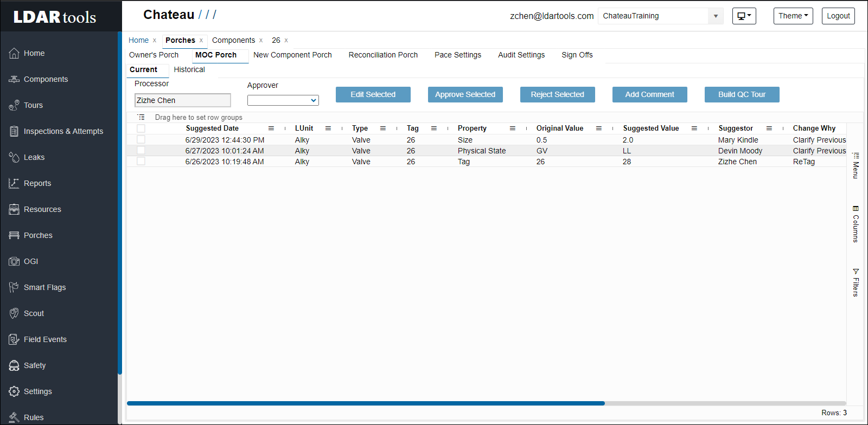
Task: Click the Field Events icon
Action: point(14,339)
